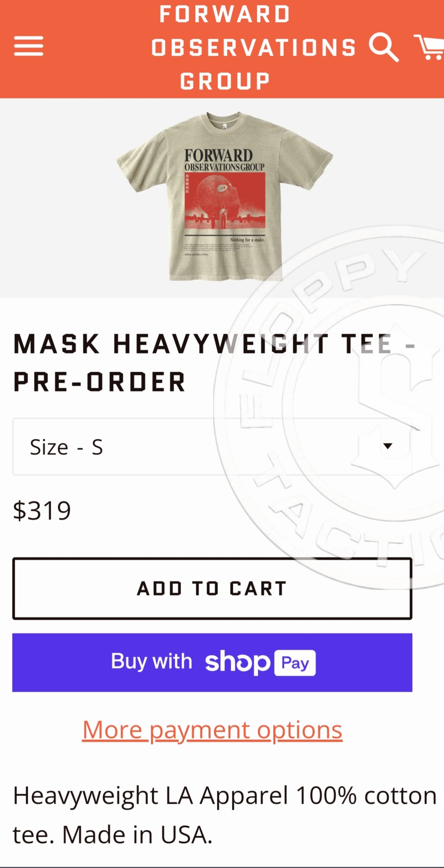
Task: Open the hamburger navigation menu
Action: coord(29,46)
